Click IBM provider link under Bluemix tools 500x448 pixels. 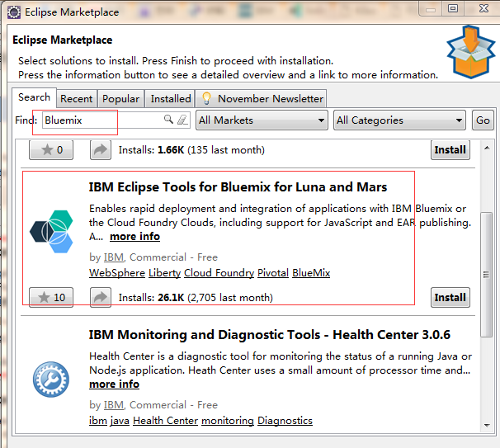pyautogui.click(x=114, y=257)
